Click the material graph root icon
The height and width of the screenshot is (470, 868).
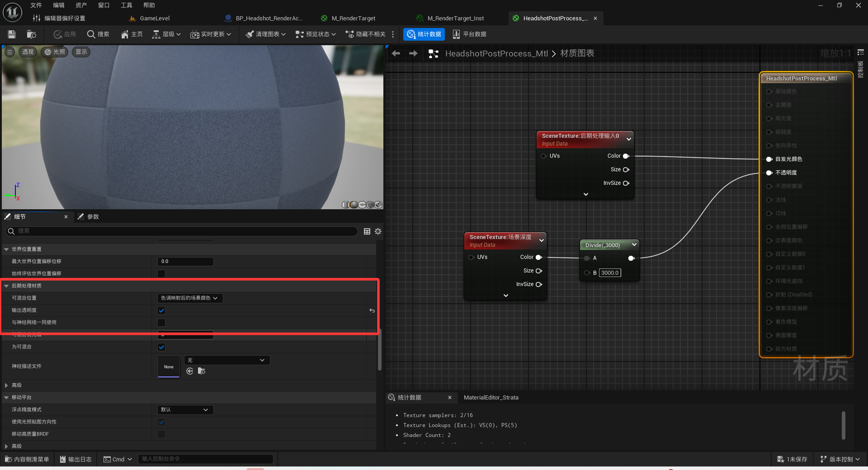click(x=434, y=54)
